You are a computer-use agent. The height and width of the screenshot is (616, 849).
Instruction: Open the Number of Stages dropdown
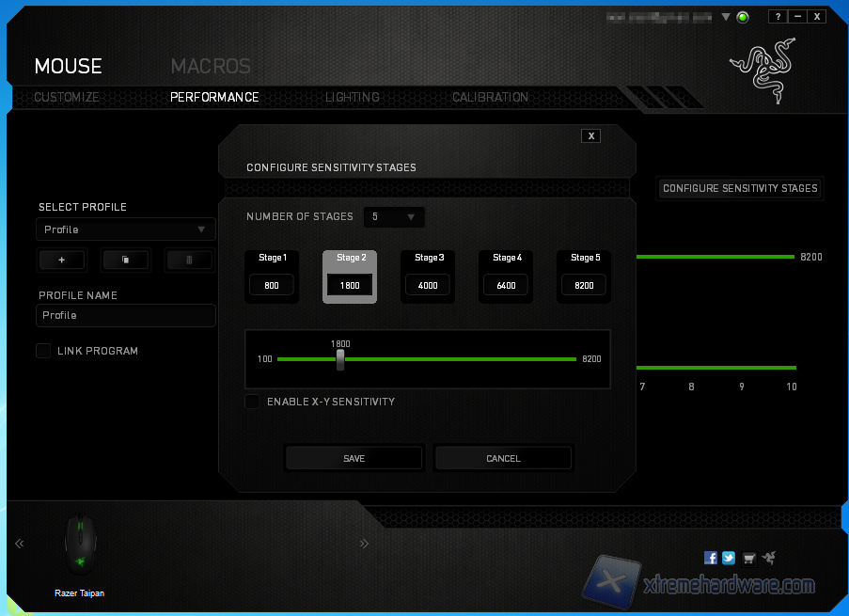tap(393, 217)
